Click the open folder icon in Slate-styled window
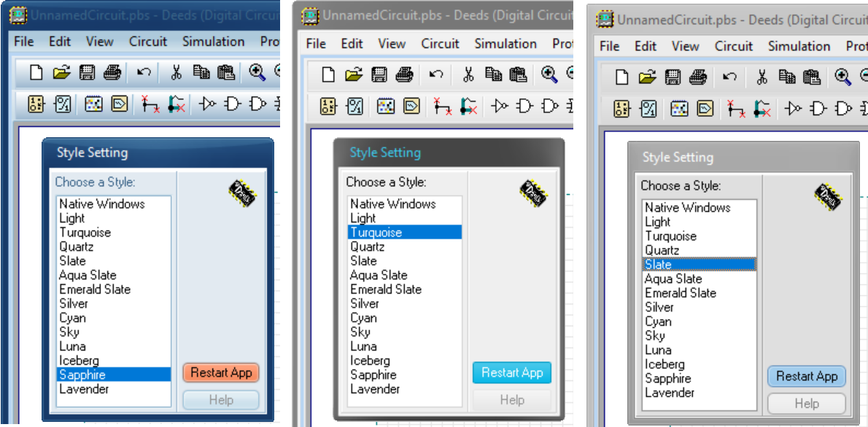The height and width of the screenshot is (427, 868). [648, 77]
